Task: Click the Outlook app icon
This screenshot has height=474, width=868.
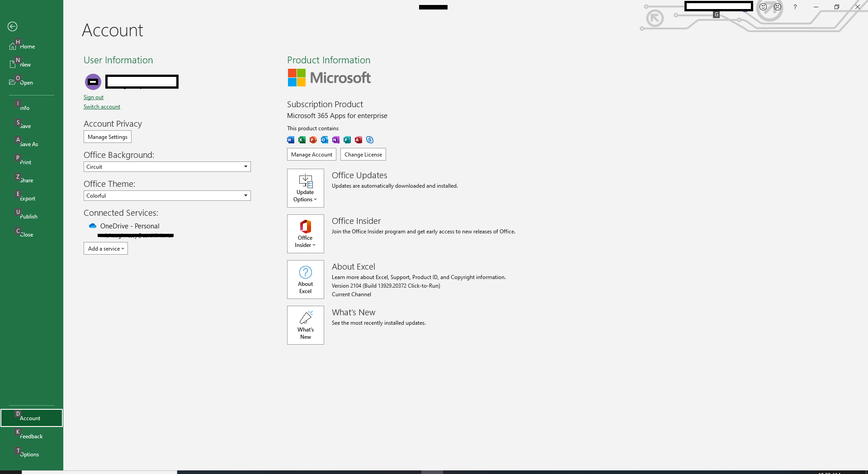Action: click(325, 140)
